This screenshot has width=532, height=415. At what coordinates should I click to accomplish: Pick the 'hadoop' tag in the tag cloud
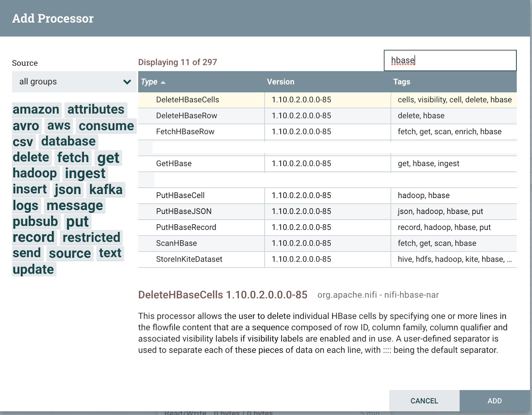pyautogui.click(x=35, y=173)
